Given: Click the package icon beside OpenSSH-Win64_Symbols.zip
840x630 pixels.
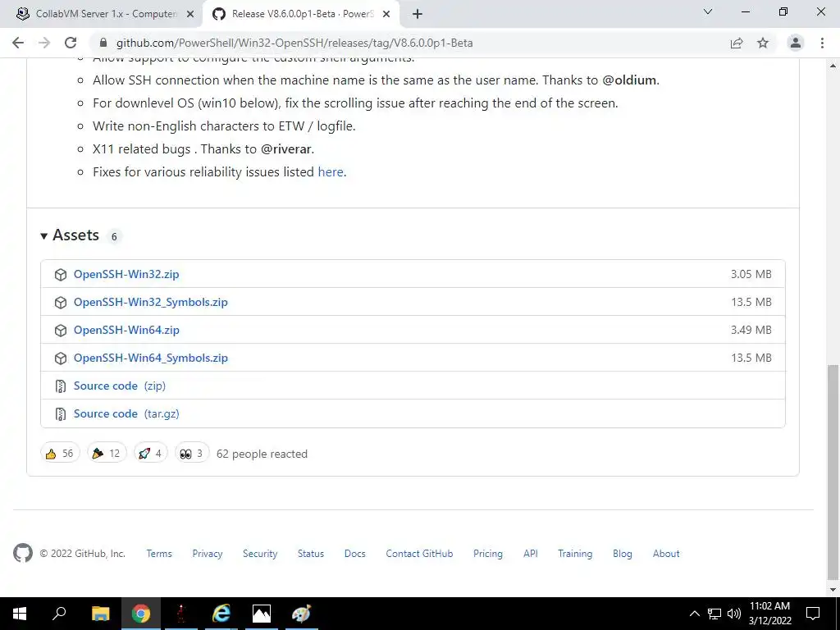Looking at the screenshot, I should 61,358.
